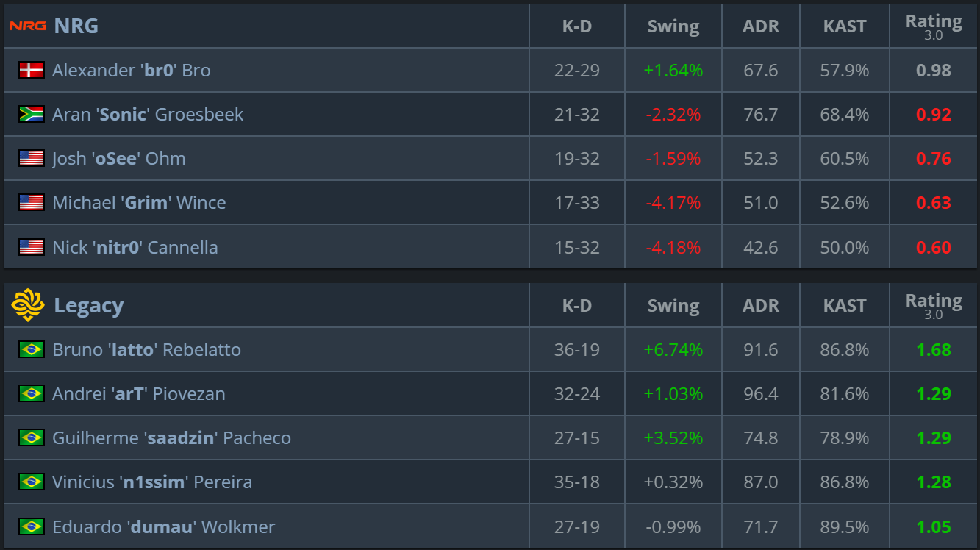980x550 pixels.
Task: Open Andrei 'arT' Piovezan's player profile
Action: coord(139,394)
